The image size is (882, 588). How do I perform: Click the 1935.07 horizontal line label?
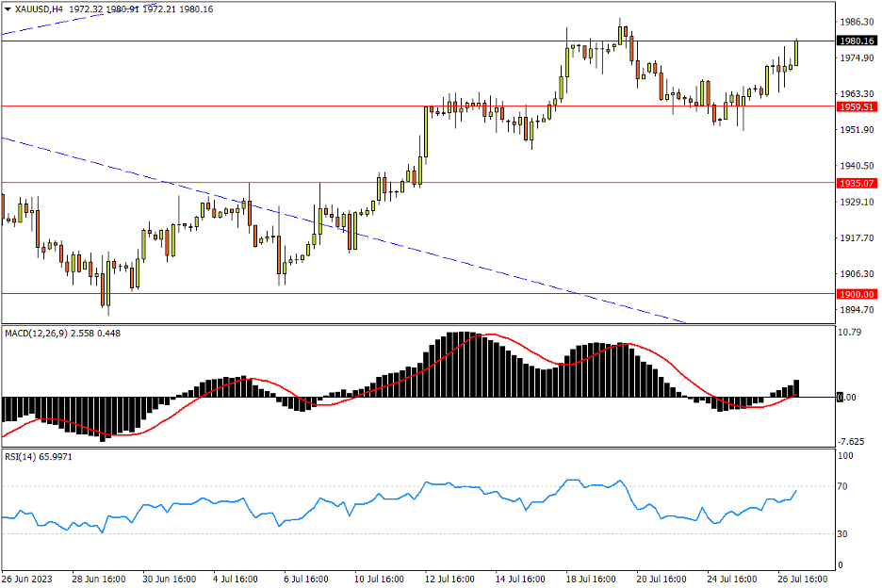click(858, 182)
